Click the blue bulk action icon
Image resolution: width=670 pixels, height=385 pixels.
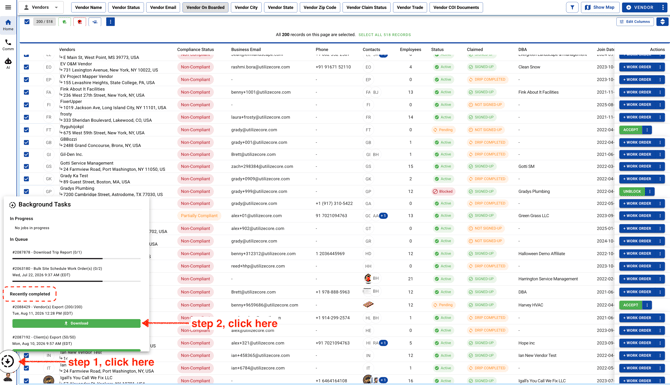95,21
